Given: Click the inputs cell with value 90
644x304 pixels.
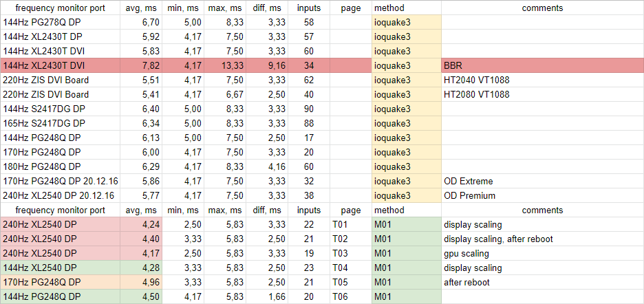Looking at the screenshot, I should pyautogui.click(x=309, y=109).
